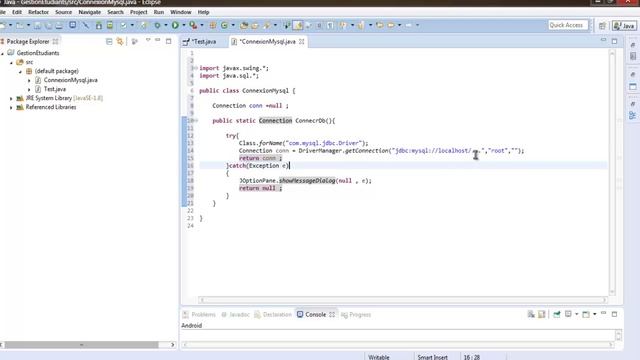Switch to the Progress tab
Image resolution: width=640 pixels, height=360 pixels.
point(356,314)
